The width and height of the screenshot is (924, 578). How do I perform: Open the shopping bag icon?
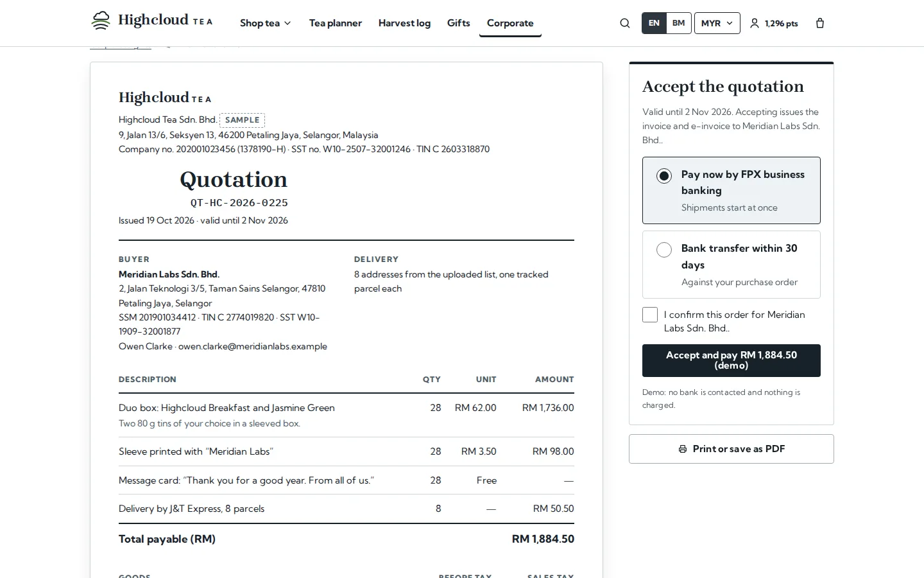tap(820, 23)
